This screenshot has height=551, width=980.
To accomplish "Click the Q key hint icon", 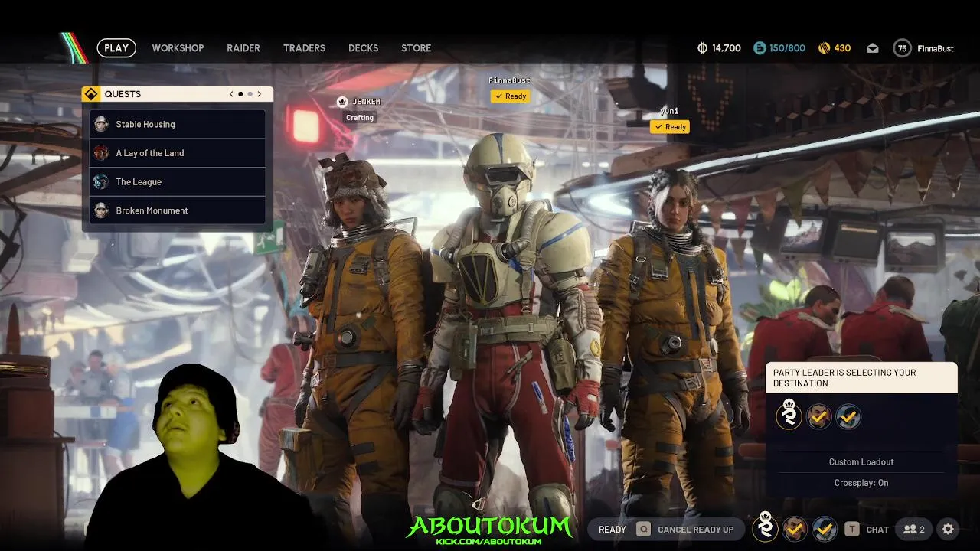I will [x=644, y=529].
